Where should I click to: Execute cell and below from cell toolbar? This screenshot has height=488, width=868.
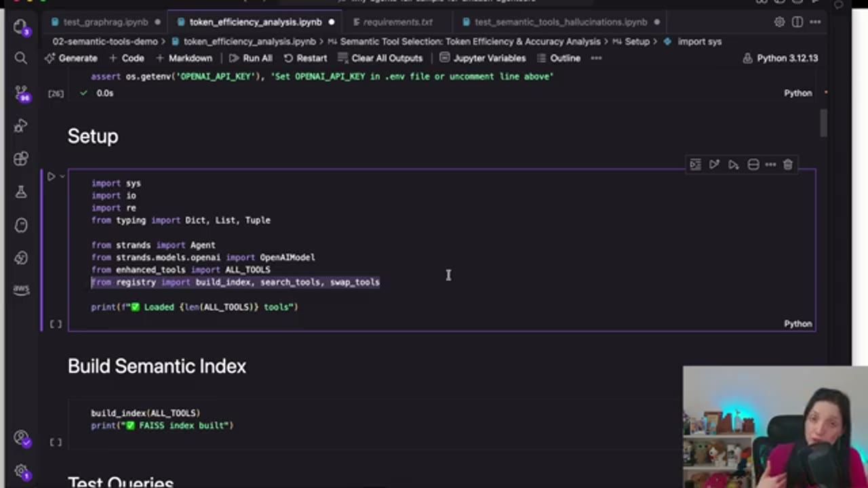[x=734, y=164]
